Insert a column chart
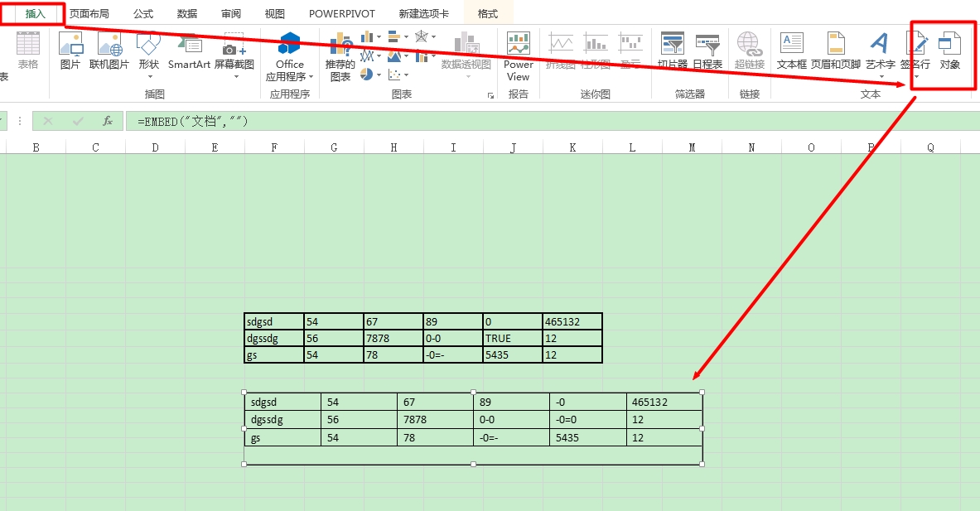 click(367, 37)
